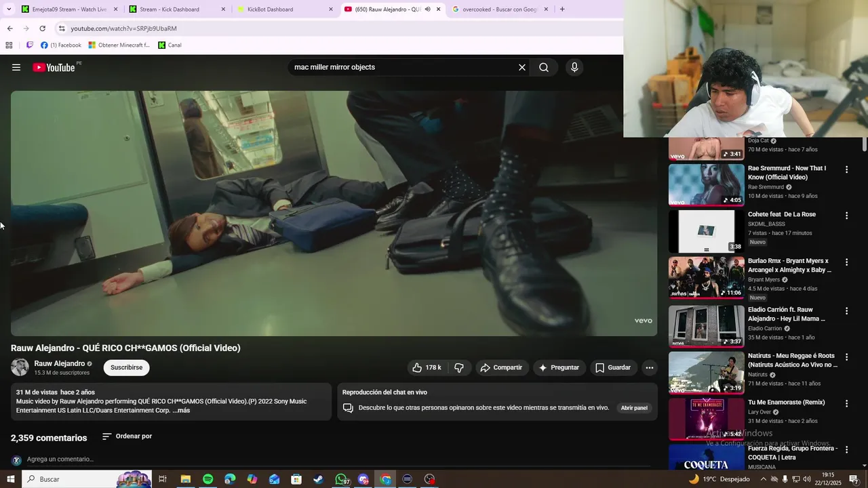Dislike the Rauw Alejandro video
The image size is (868, 488).
click(x=459, y=367)
